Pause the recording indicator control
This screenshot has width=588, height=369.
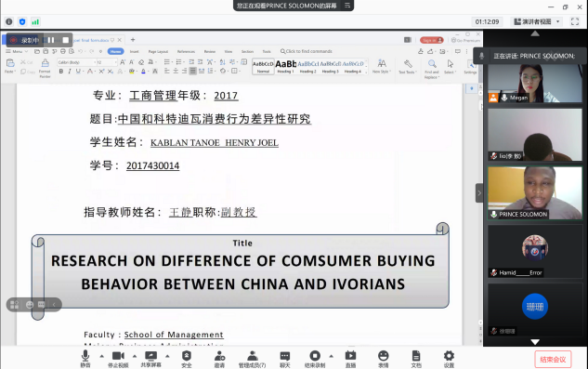point(51,40)
